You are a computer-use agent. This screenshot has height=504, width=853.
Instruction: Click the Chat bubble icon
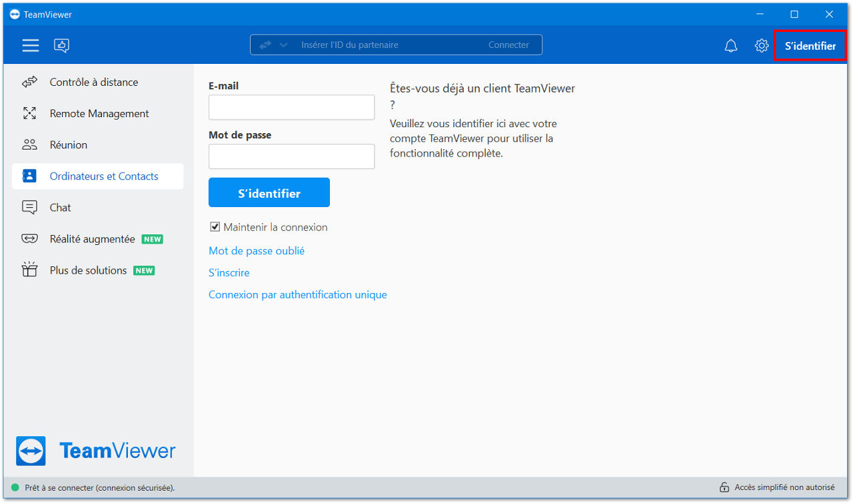pyautogui.click(x=29, y=208)
